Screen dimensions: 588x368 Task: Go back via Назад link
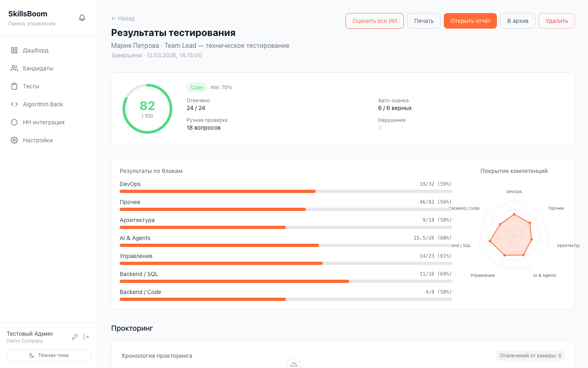[123, 18]
